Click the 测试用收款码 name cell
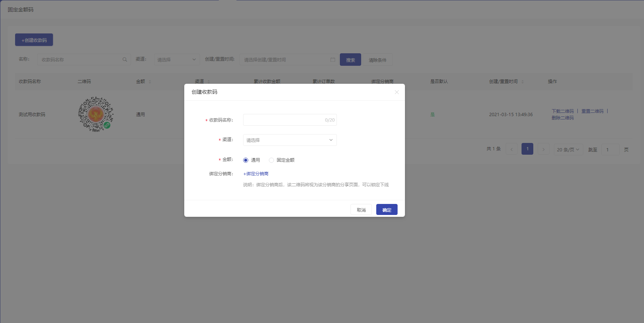Viewport: 644px width, 323px height. pos(32,115)
